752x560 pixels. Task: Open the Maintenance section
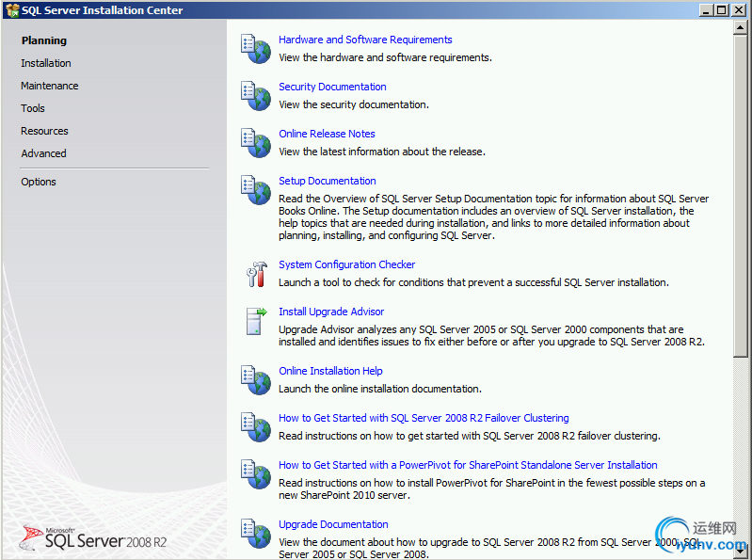point(49,86)
